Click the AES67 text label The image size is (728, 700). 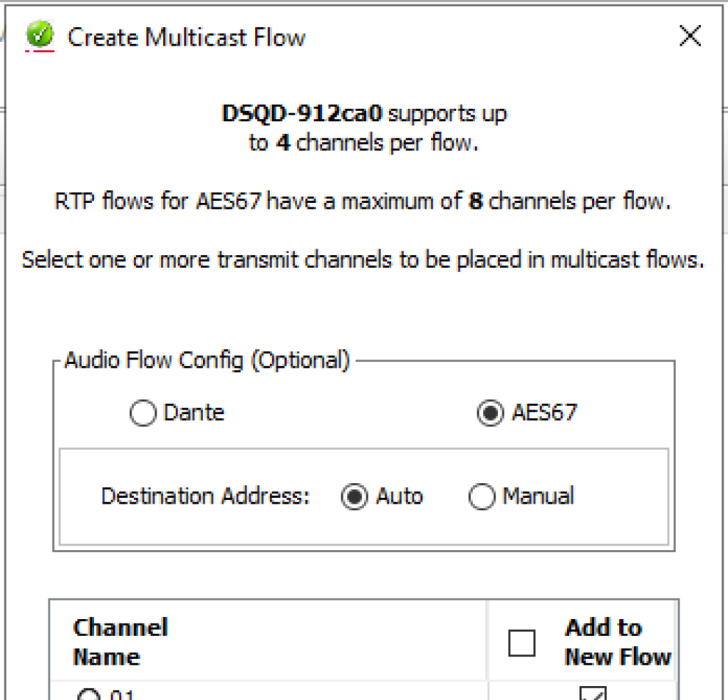click(544, 413)
